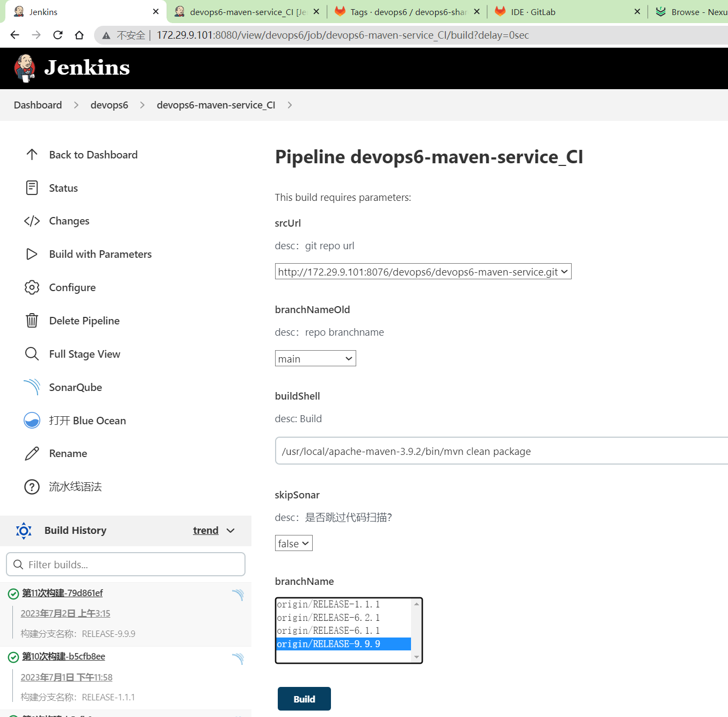Select origin/RELEASE-6.2.1 in branchName list
Viewport: 728px width, 717px height.
(343, 618)
